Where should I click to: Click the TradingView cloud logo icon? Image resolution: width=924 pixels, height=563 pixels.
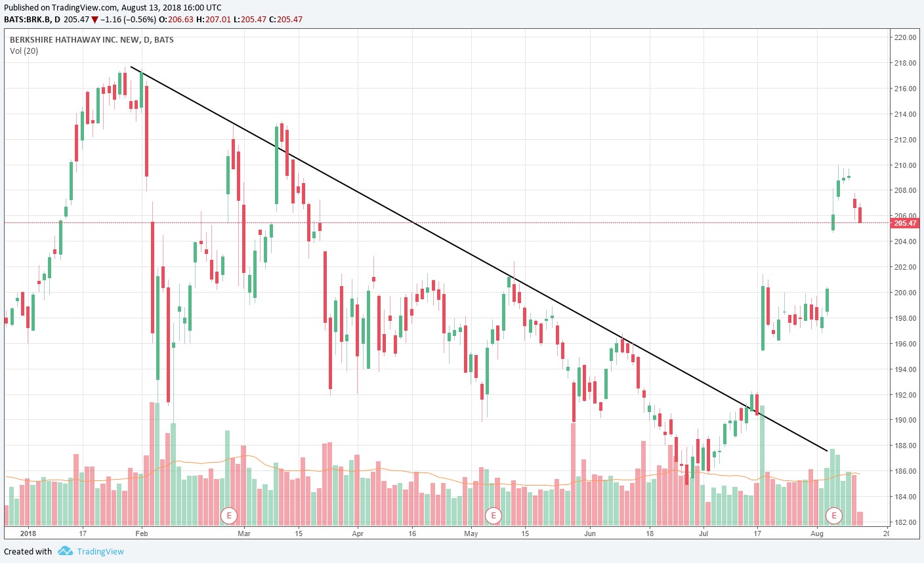point(65,551)
